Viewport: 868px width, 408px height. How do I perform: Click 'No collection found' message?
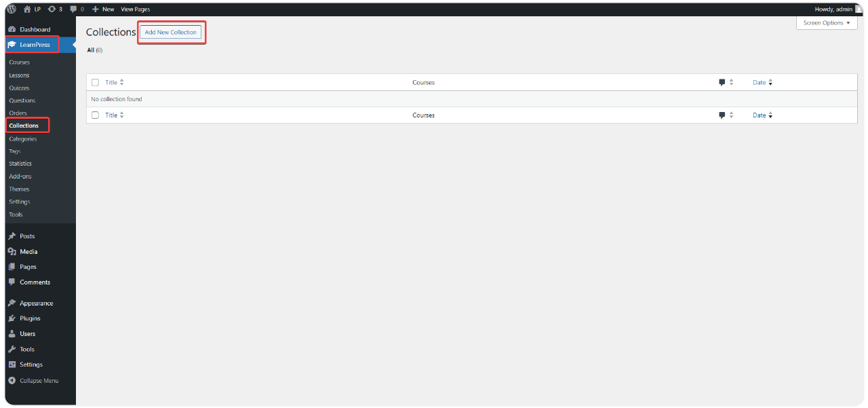pos(117,99)
